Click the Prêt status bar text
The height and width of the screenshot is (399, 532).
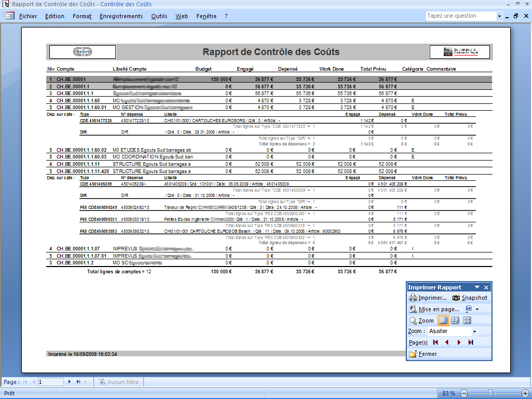(9, 393)
